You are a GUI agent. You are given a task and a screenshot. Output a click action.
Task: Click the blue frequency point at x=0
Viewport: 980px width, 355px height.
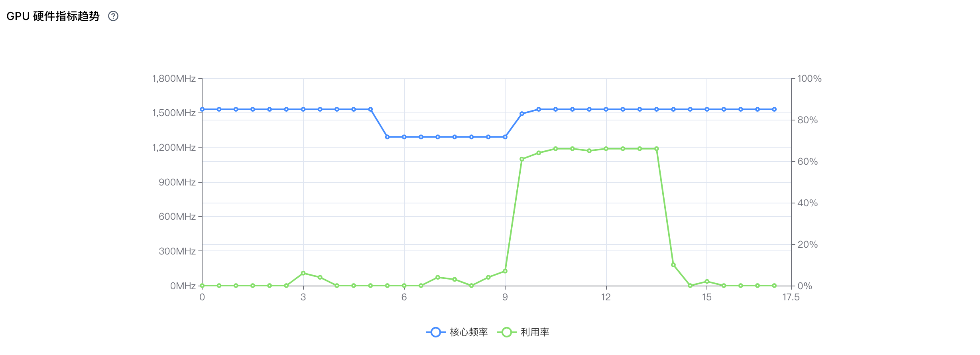(202, 109)
